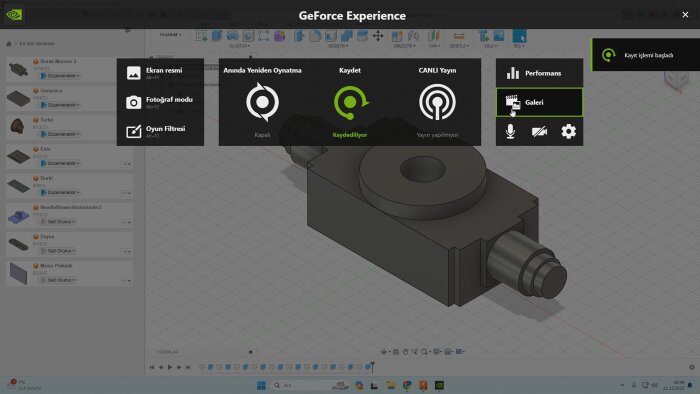Screen dimensions: 700x394
Task: Click the green Kaydet record icon
Action: tap(350, 102)
